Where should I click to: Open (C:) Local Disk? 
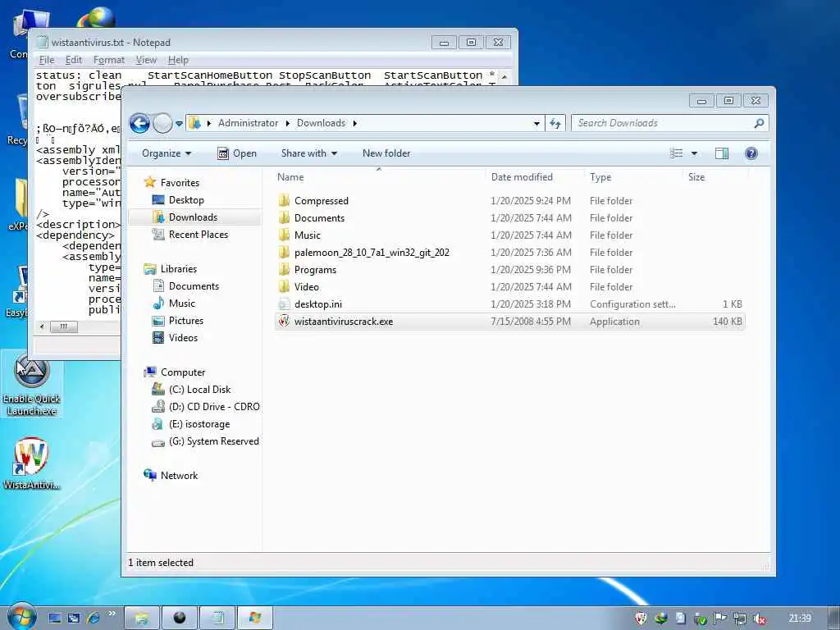coord(199,390)
